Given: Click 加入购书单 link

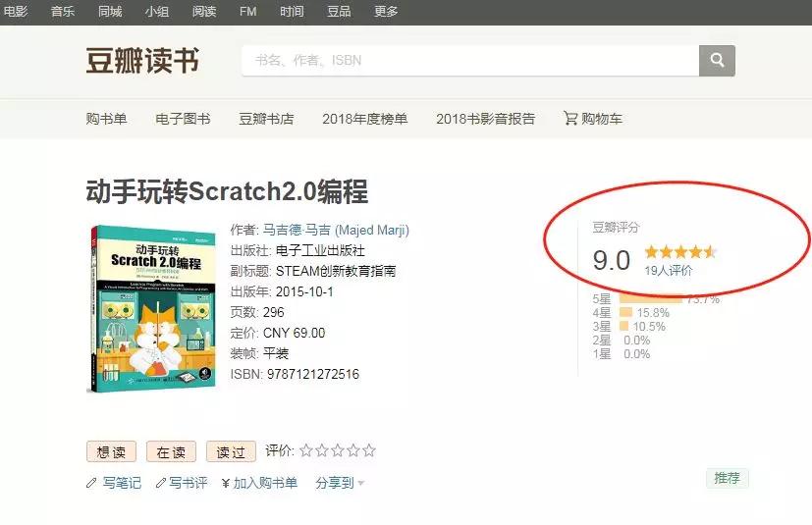Looking at the screenshot, I should pyautogui.click(x=265, y=483).
